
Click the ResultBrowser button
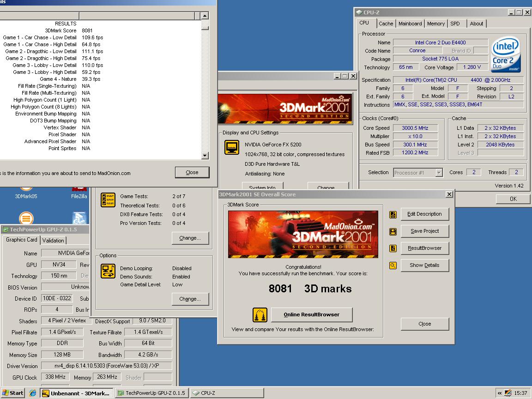pos(425,248)
